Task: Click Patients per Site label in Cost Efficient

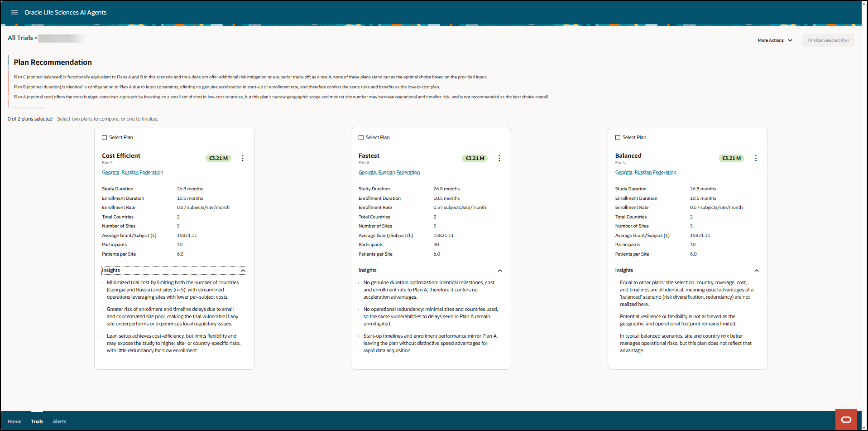Action: [119, 254]
